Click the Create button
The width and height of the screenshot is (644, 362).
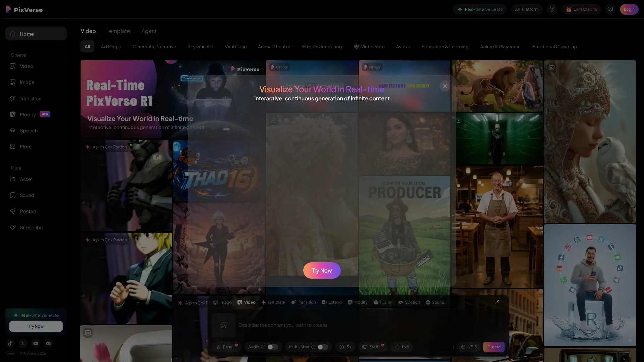tap(494, 347)
